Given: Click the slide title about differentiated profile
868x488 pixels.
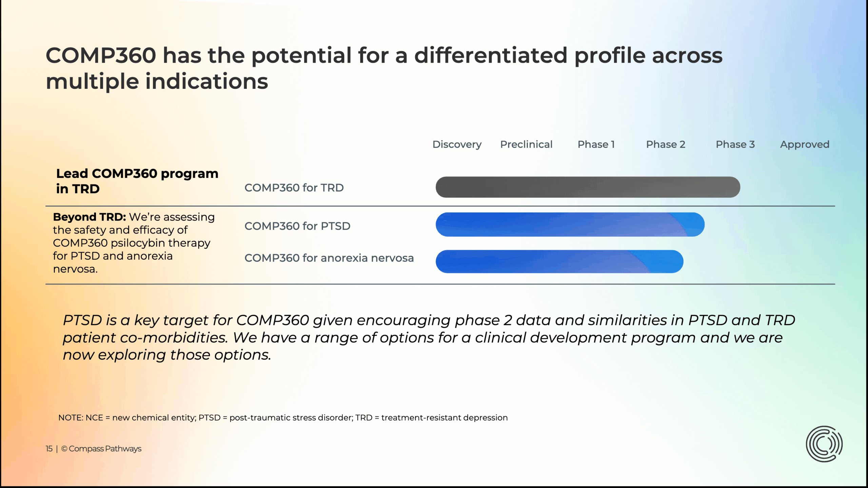Looking at the screenshot, I should (384, 68).
